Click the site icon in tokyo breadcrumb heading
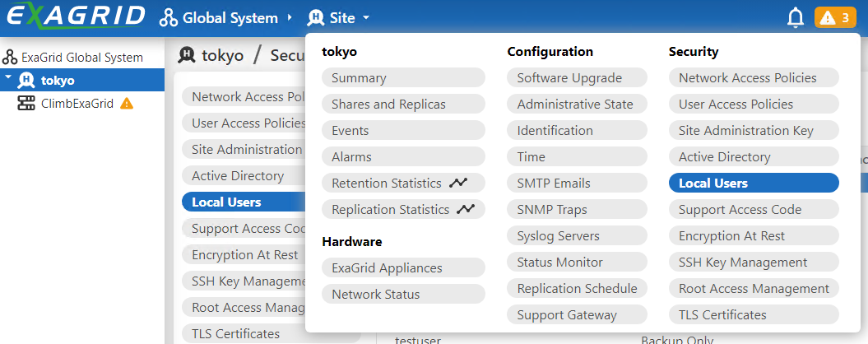The image size is (868, 344). point(188,55)
